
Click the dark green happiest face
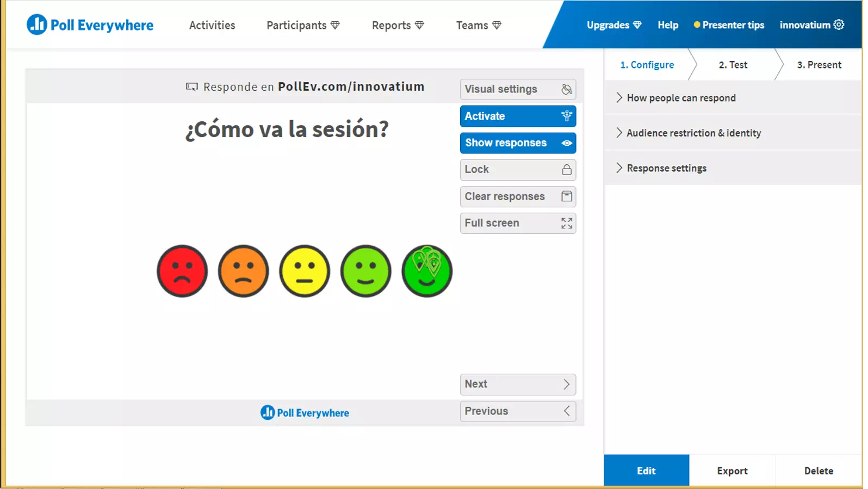click(x=427, y=271)
